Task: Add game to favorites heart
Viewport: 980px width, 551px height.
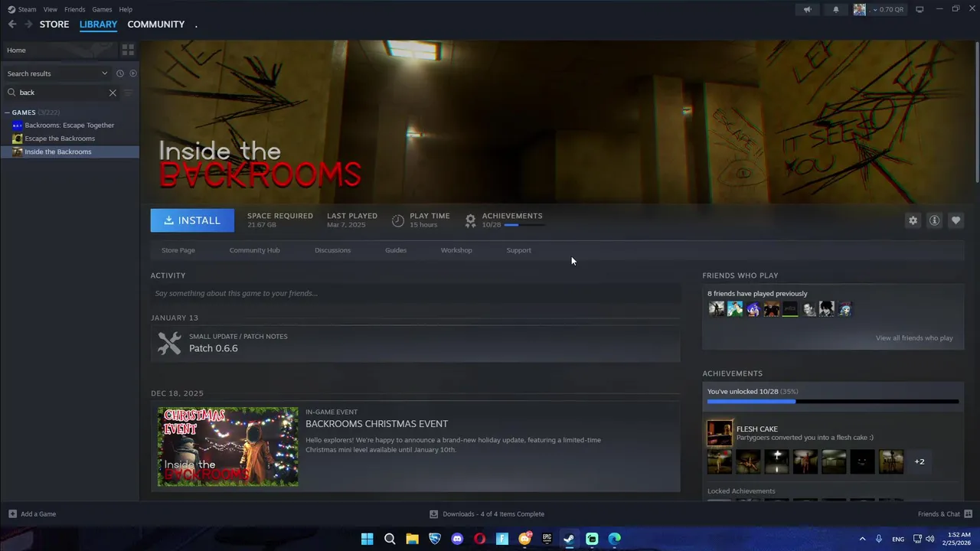Action: (x=955, y=220)
